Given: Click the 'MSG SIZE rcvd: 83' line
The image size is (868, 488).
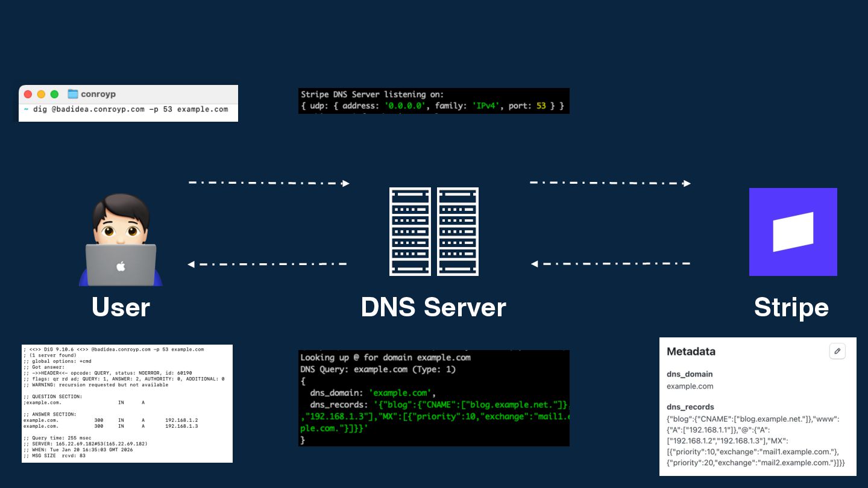Looking at the screenshot, I should point(54,455).
